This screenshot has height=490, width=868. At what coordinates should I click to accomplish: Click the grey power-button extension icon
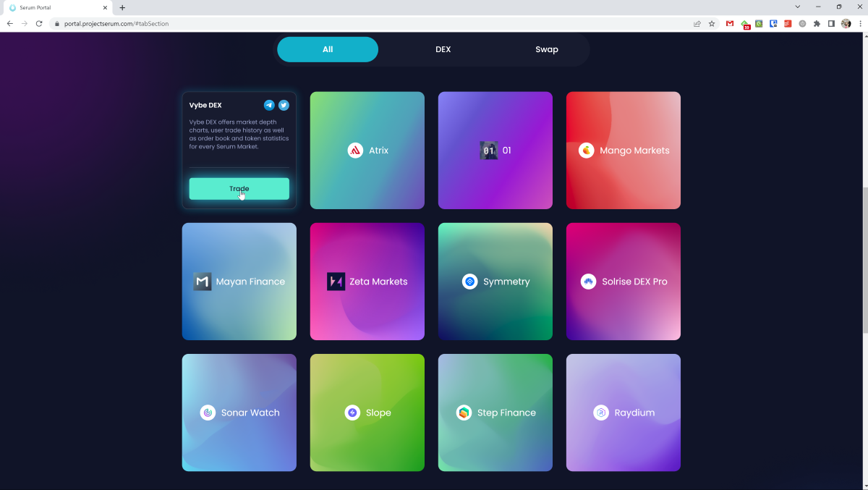802,23
